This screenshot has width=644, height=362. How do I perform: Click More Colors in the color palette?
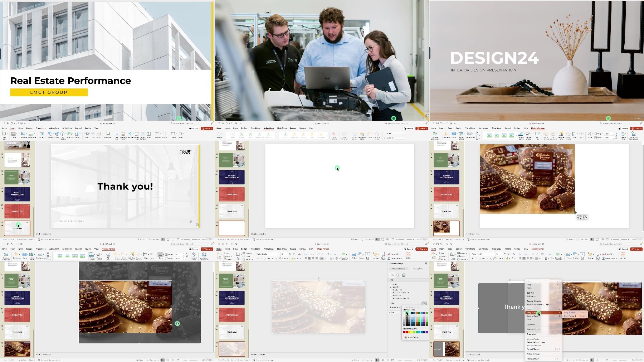pyautogui.click(x=412, y=337)
